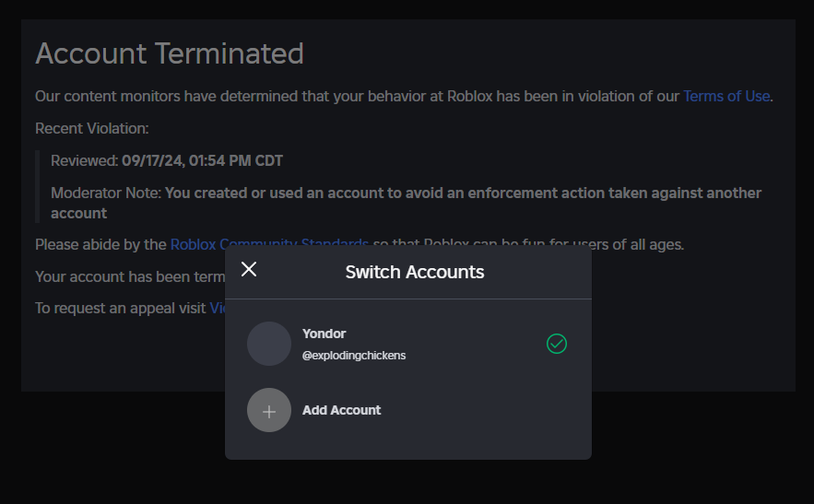The image size is (814, 504).
Task: Open the Roblox Community Standards link
Action: 269,242
